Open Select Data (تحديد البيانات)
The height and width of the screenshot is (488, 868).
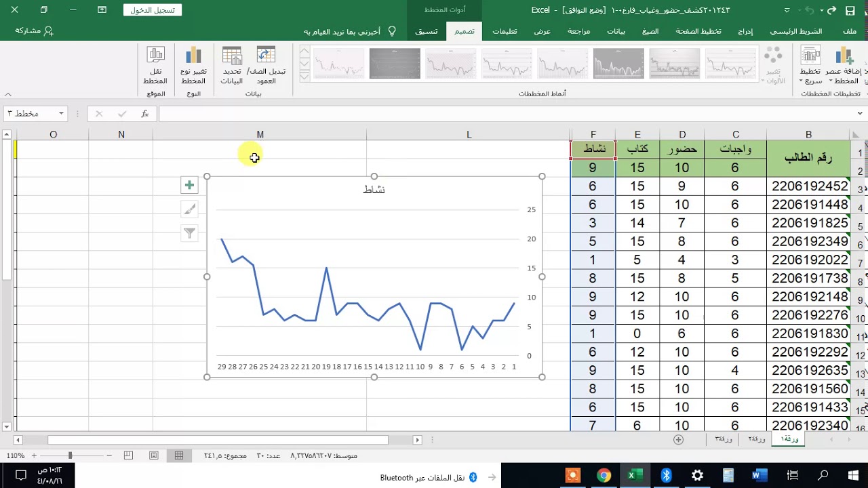pyautogui.click(x=232, y=65)
